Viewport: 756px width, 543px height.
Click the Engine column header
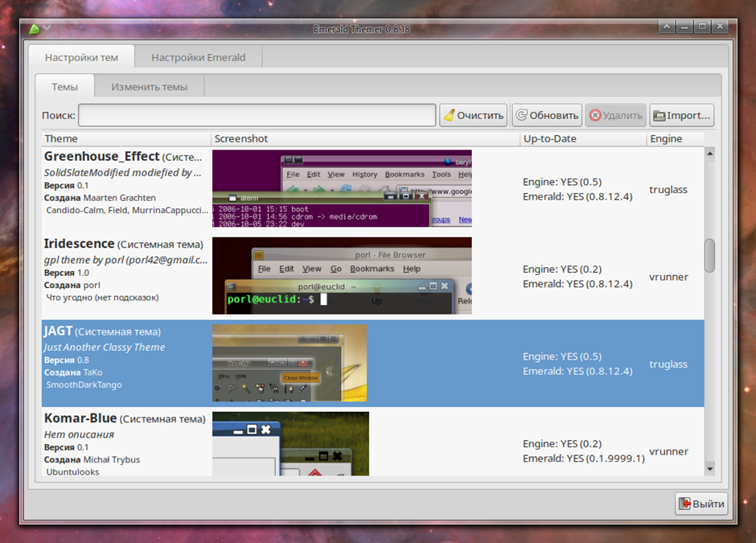pos(675,138)
